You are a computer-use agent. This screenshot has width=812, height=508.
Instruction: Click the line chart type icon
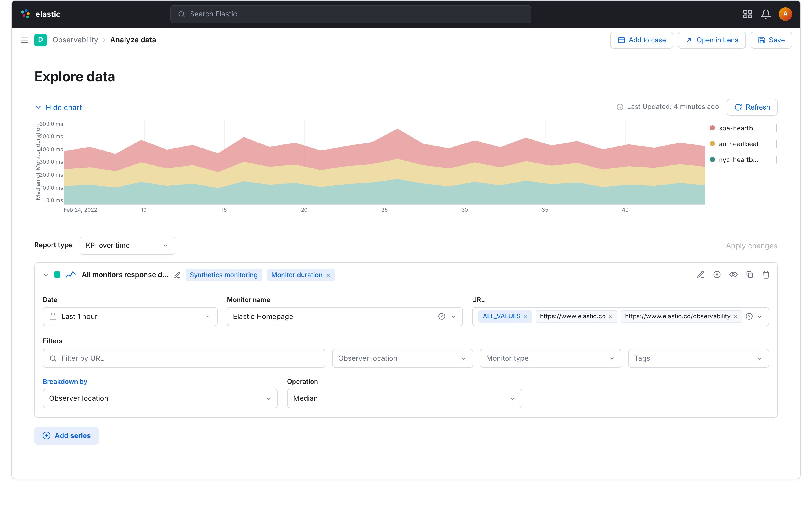click(x=70, y=275)
